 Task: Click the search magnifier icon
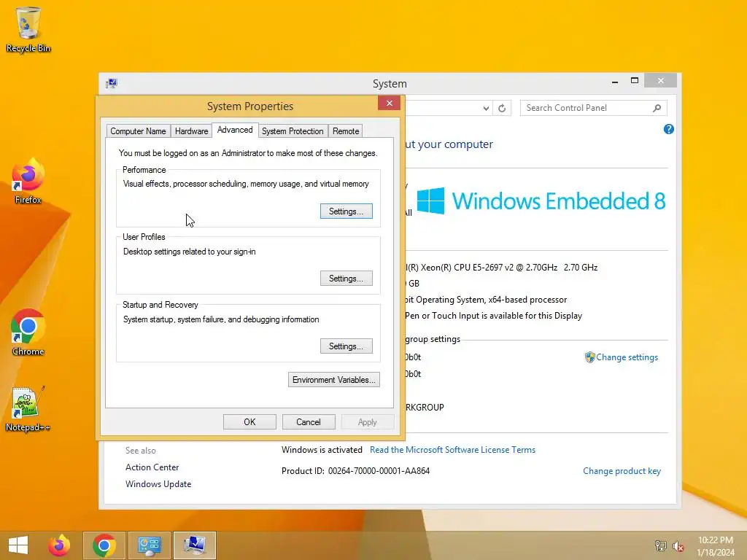coord(657,108)
